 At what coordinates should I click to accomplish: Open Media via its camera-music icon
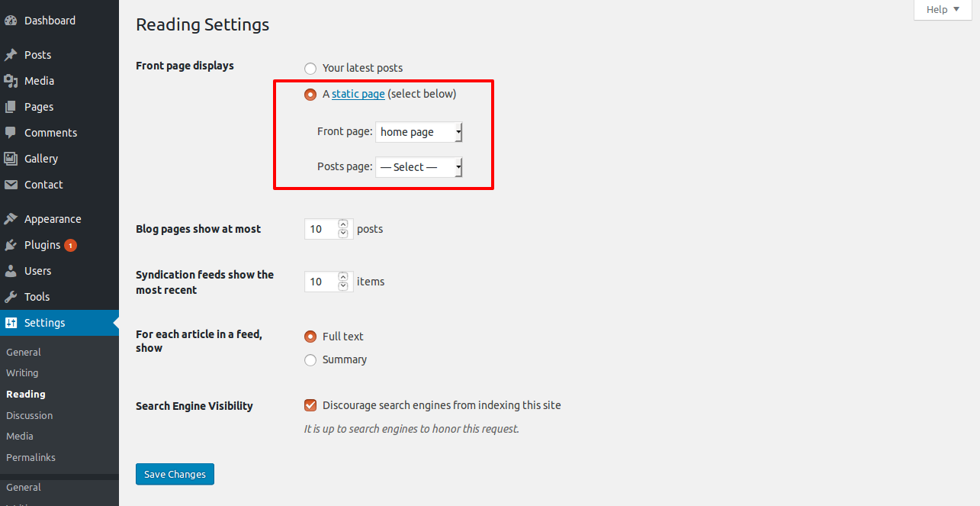pyautogui.click(x=11, y=81)
